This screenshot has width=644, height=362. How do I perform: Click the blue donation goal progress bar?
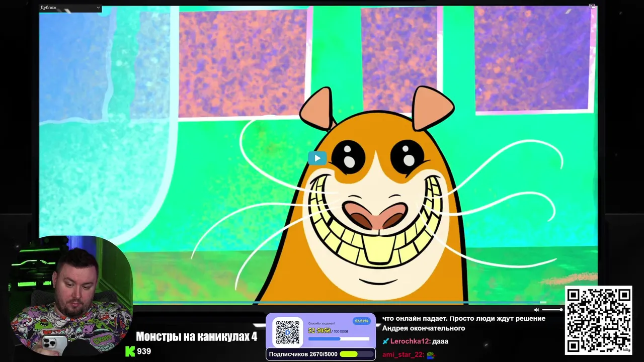click(339, 339)
